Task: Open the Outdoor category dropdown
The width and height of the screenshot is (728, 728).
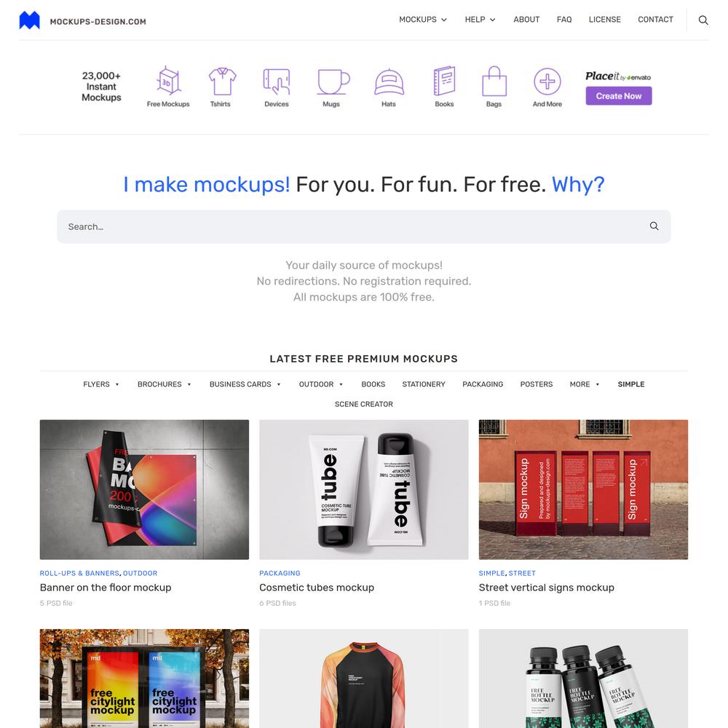Action: [321, 384]
